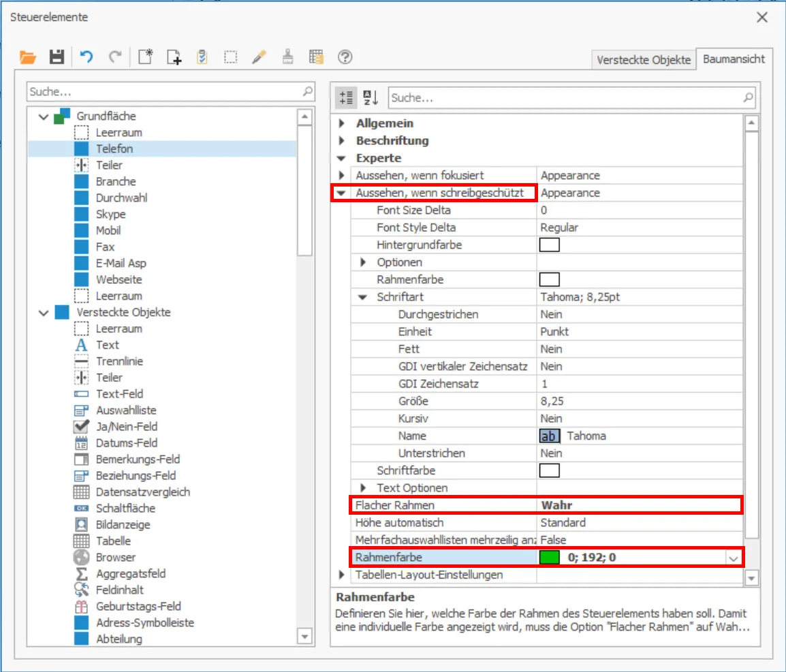Open the Rahmenfarbe color dropdown arrow
The height and width of the screenshot is (672, 786).
734,558
